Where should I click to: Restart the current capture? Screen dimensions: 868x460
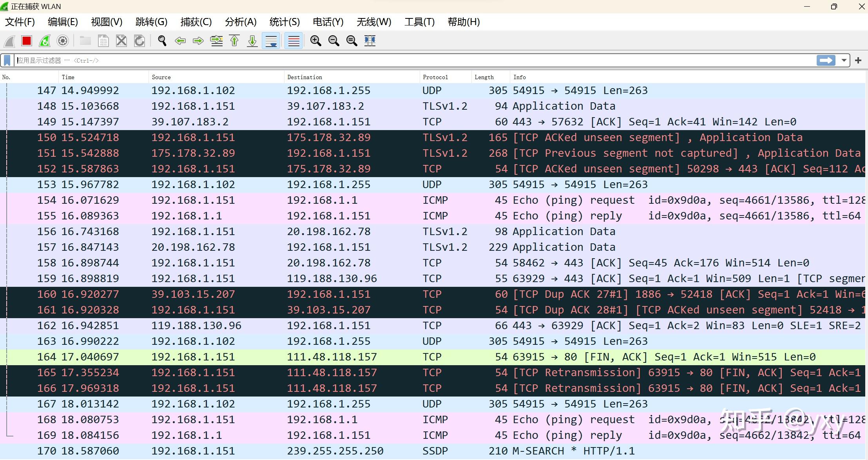[44, 41]
